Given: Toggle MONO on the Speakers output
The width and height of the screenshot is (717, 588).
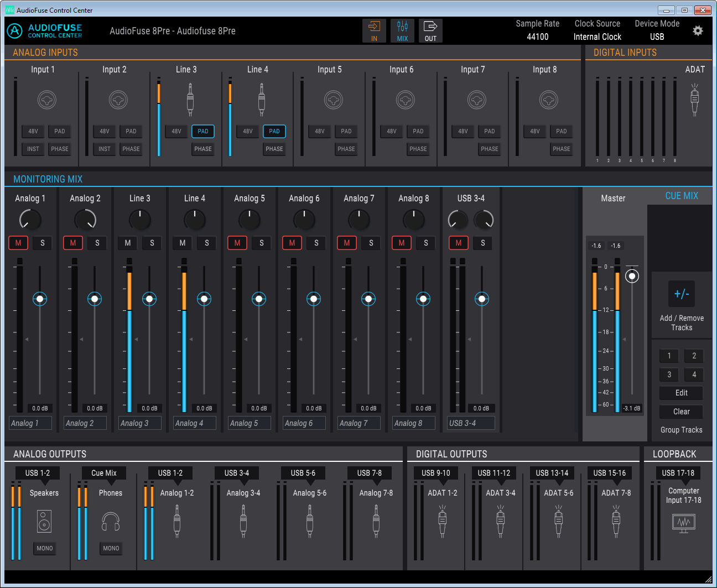Looking at the screenshot, I should pyautogui.click(x=45, y=548).
